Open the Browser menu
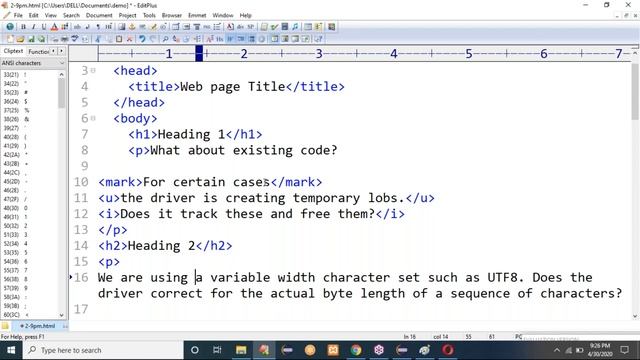The width and height of the screenshot is (640, 360). tap(172, 15)
